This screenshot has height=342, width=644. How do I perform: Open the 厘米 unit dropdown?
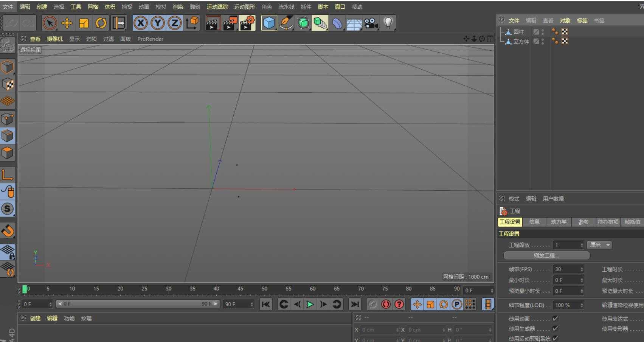click(599, 245)
